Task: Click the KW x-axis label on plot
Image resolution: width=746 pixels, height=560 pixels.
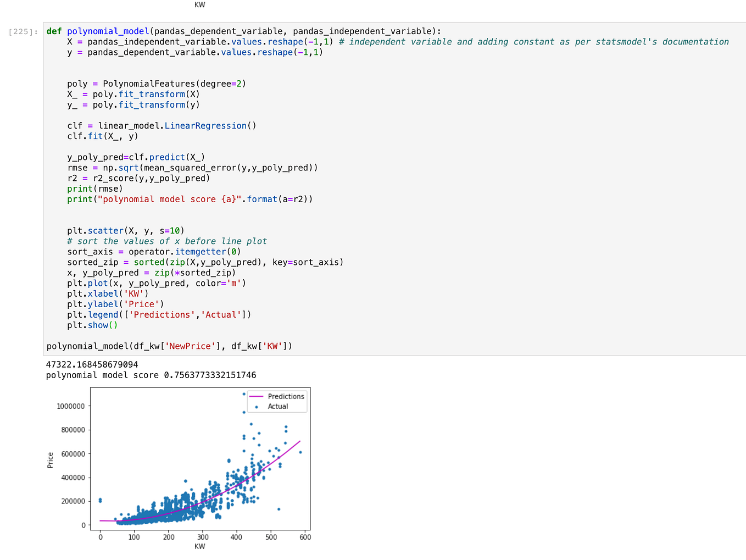Action: (x=200, y=546)
